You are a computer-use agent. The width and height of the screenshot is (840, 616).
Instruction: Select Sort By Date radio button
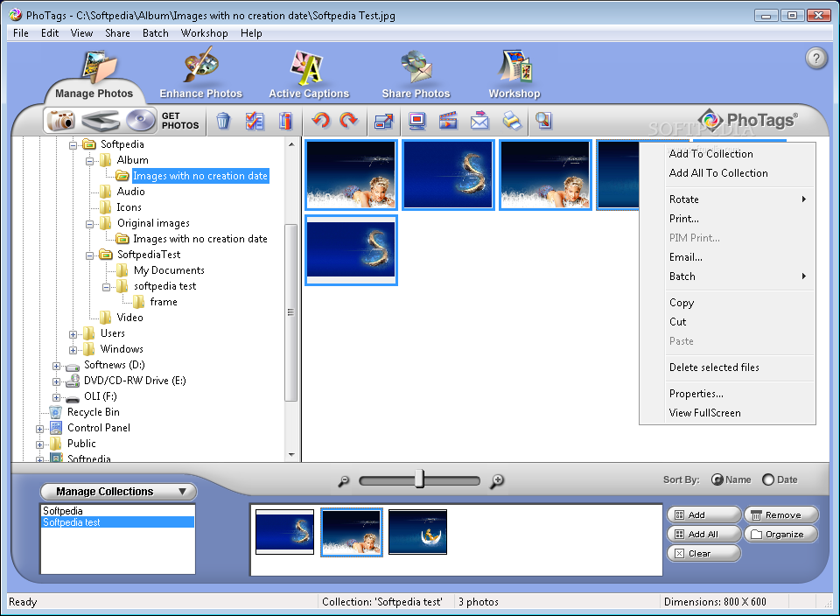coord(768,480)
